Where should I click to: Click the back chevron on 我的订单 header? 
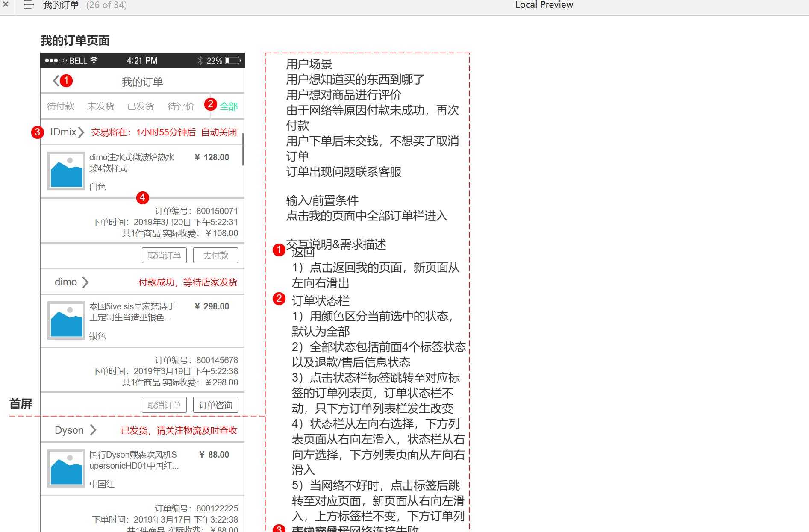[x=55, y=81]
